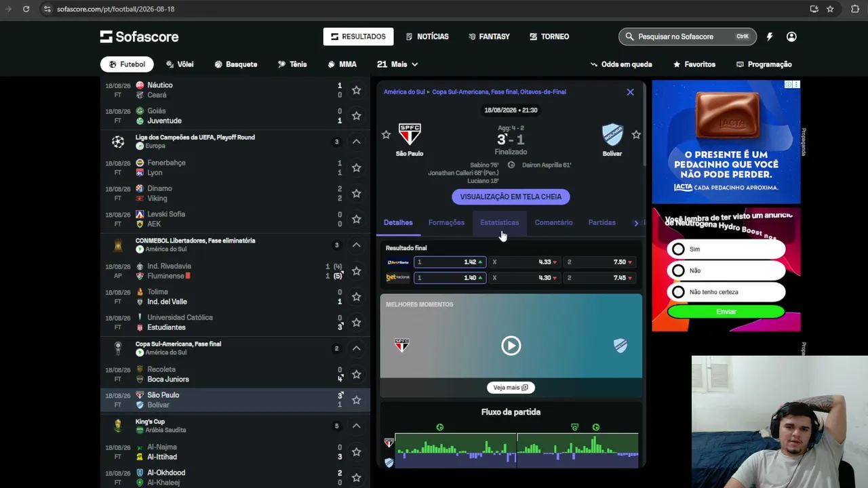The image size is (868, 488).
Task: Open the lightning bolt icon in header
Action: (x=770, y=37)
